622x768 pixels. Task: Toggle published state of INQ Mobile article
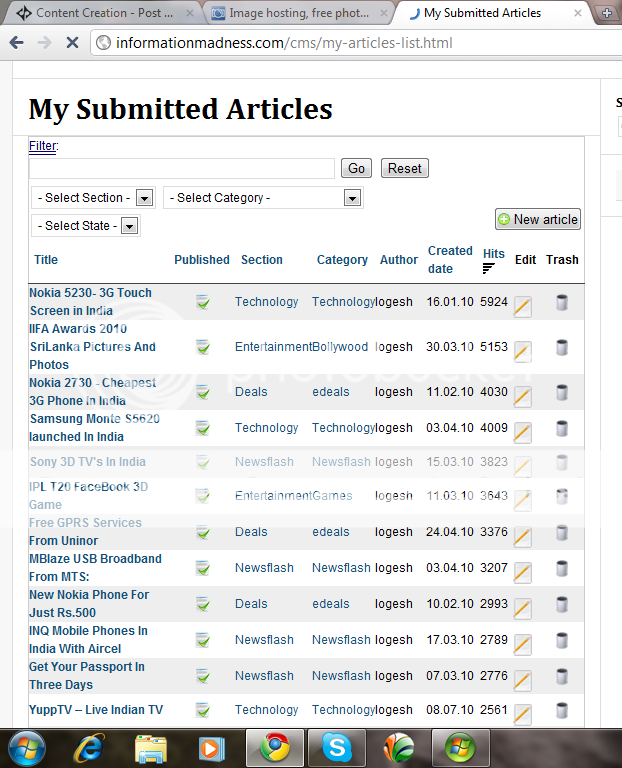point(203,640)
